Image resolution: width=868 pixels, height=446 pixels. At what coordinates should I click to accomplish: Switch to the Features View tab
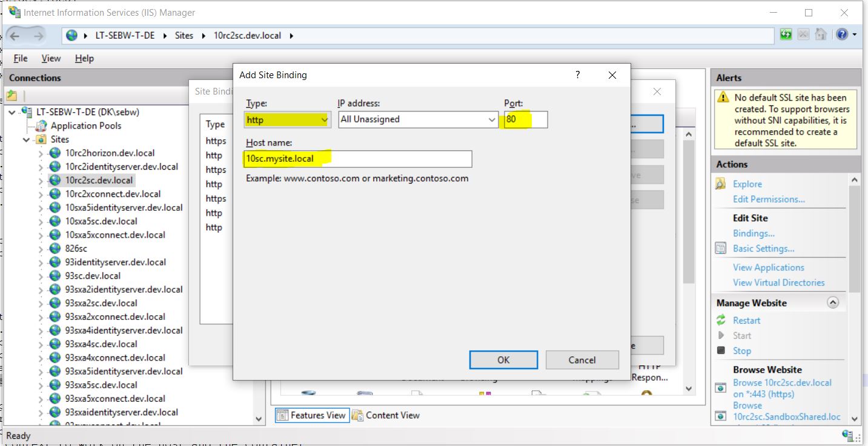[312, 416]
